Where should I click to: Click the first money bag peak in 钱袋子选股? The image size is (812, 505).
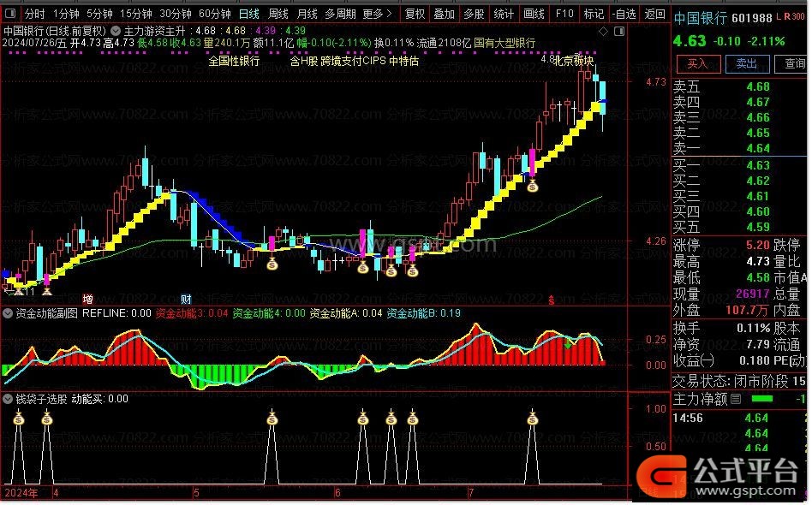point(19,418)
